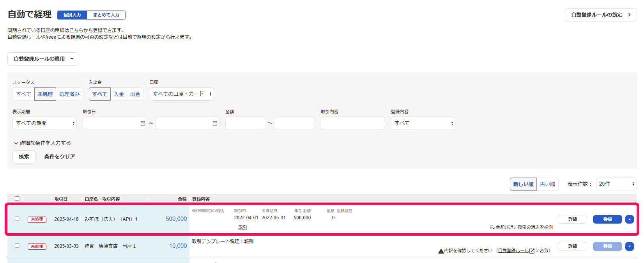Select 入出金 すべて filter
644x263 pixels.
pyautogui.click(x=100, y=94)
